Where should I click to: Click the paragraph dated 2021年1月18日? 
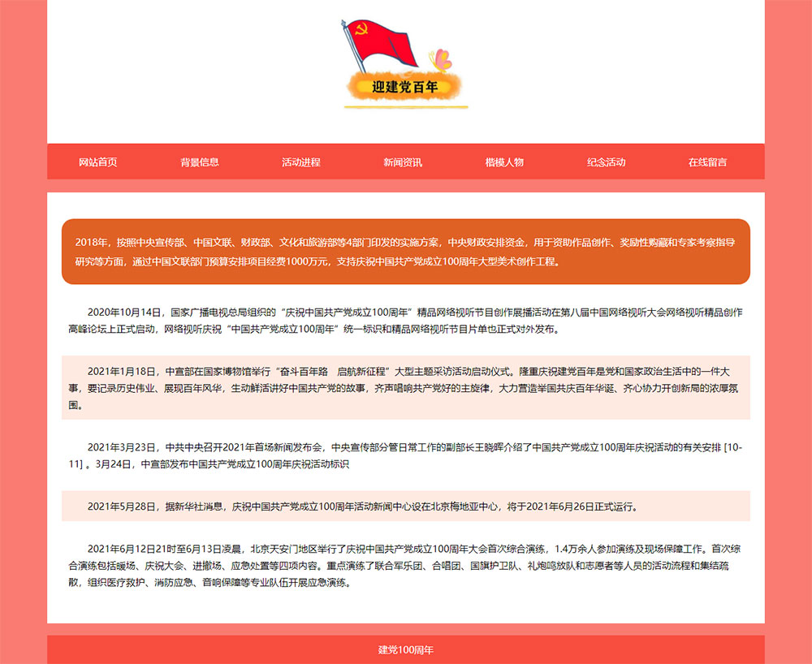click(x=405, y=388)
